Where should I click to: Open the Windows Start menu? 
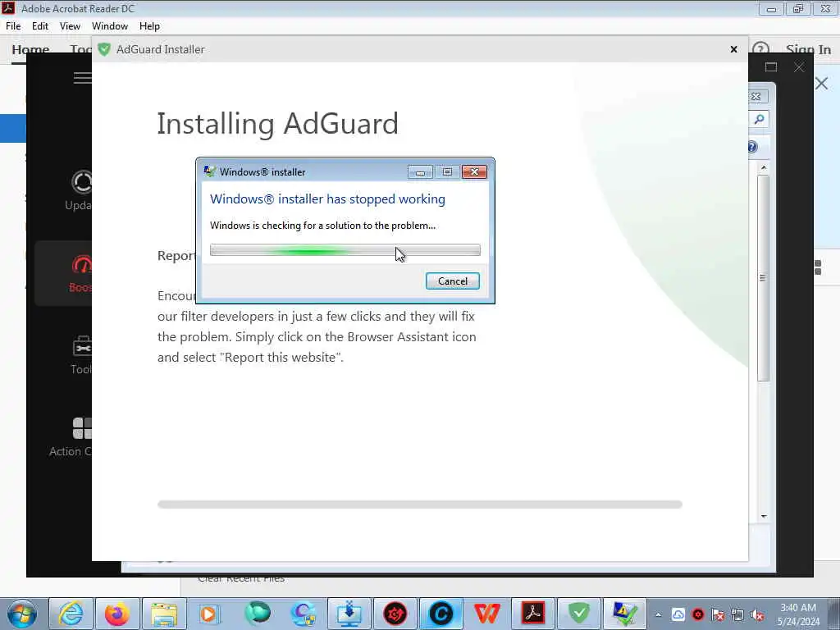coord(22,614)
